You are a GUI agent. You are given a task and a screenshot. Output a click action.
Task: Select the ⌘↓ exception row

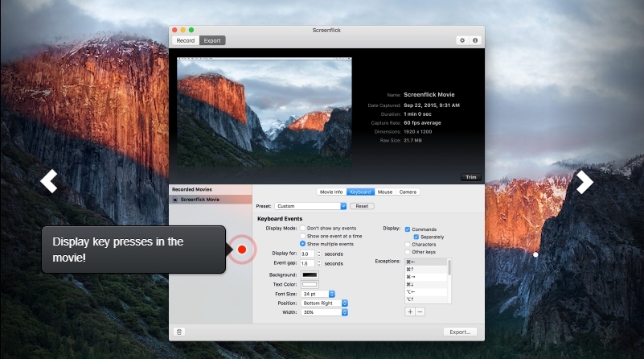426,284
